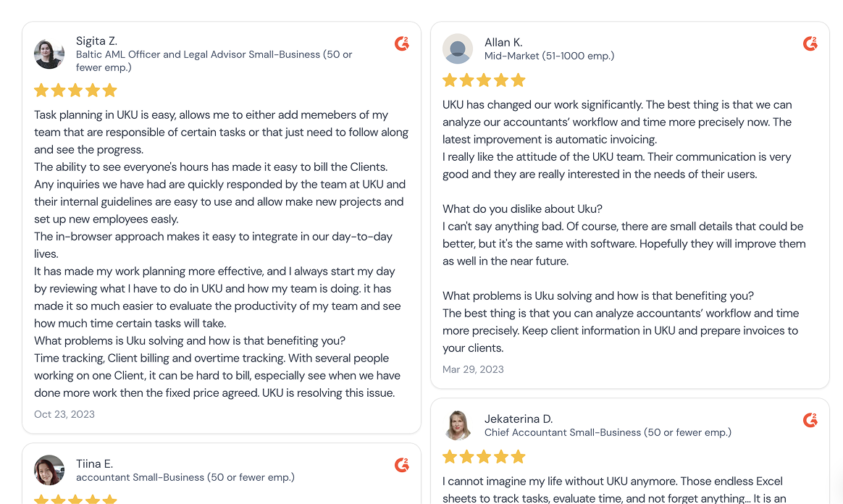Click the star rating under Jekaterina D.

pyautogui.click(x=484, y=457)
